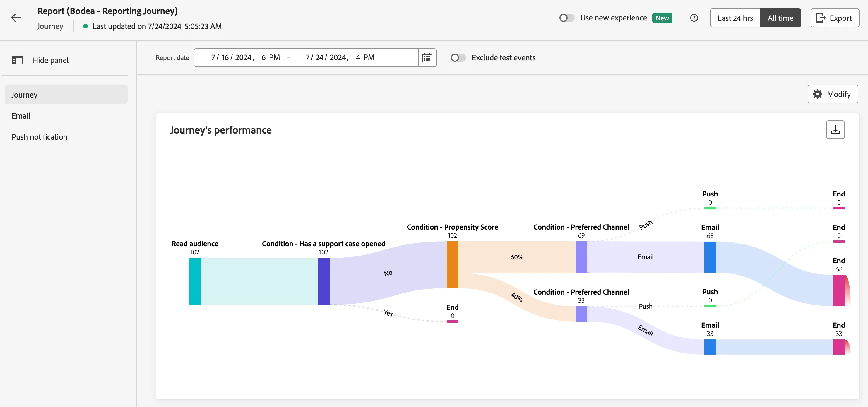This screenshot has width=868, height=407.
Task: Select All time range
Action: [780, 18]
